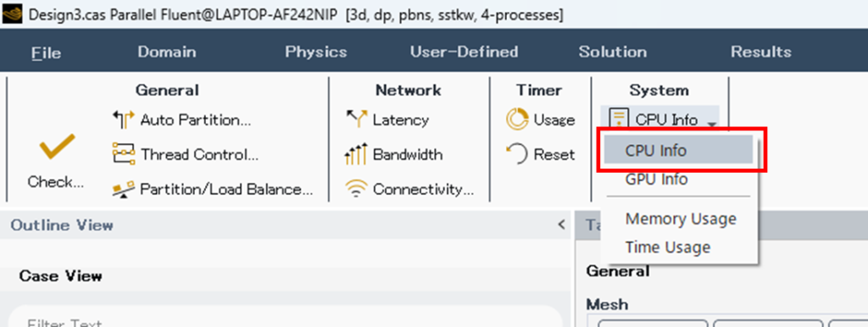Click the Auto Partition icon

point(124,119)
